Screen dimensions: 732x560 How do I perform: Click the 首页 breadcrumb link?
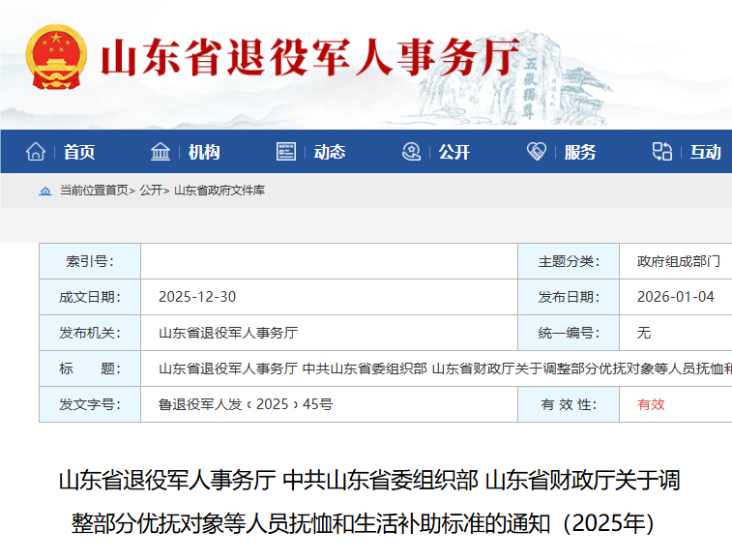point(117,191)
